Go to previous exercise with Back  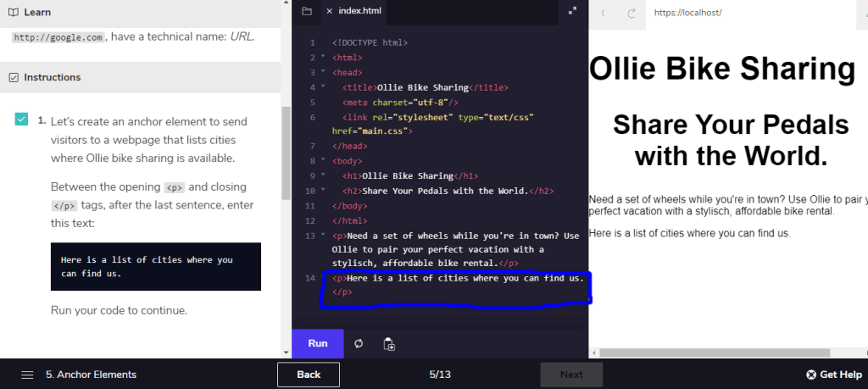tap(309, 375)
